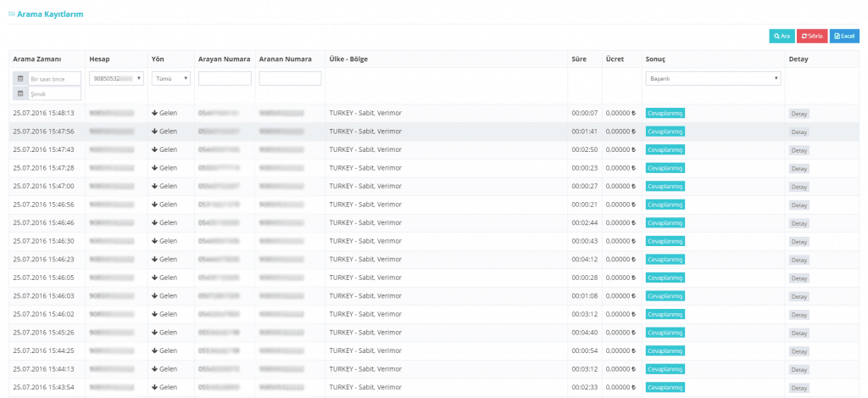Focus the Arayan Numara filter field
Screen dimensions: 868x398
click(x=225, y=78)
